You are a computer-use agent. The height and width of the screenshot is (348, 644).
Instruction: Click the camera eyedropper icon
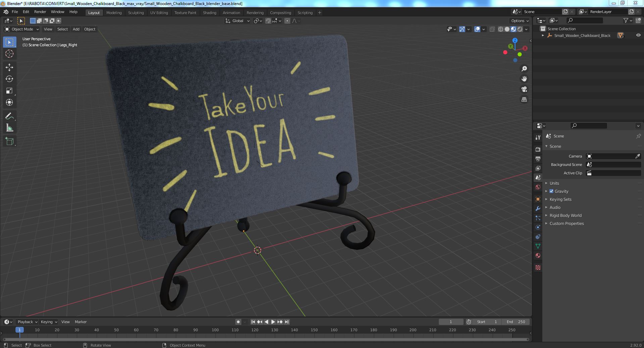pos(638,156)
